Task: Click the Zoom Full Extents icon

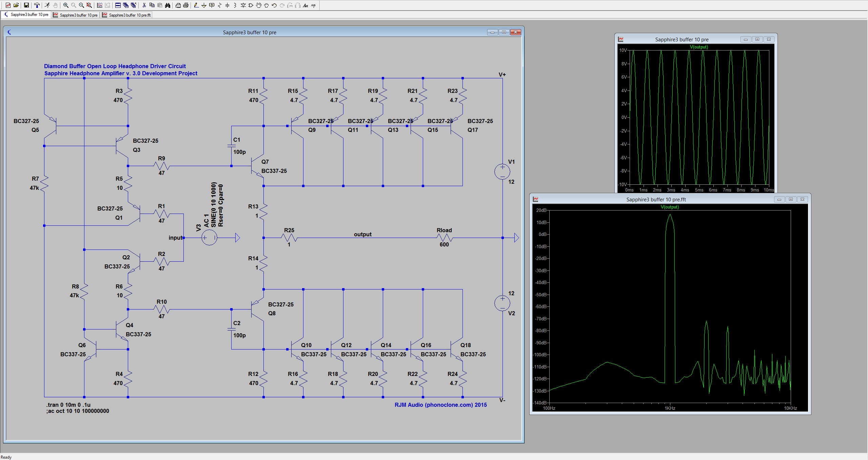Action: [89, 5]
